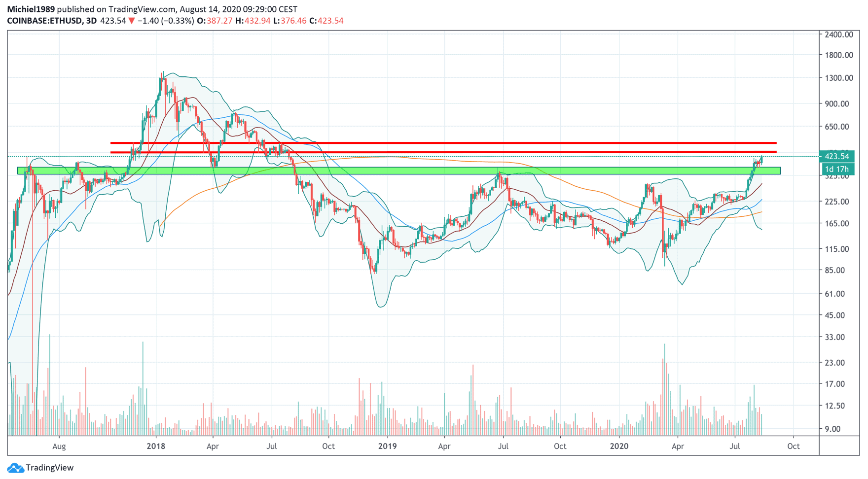Screen dimensions: 868x479
Task: Click the 165.00 price axis label
Action: coord(838,223)
